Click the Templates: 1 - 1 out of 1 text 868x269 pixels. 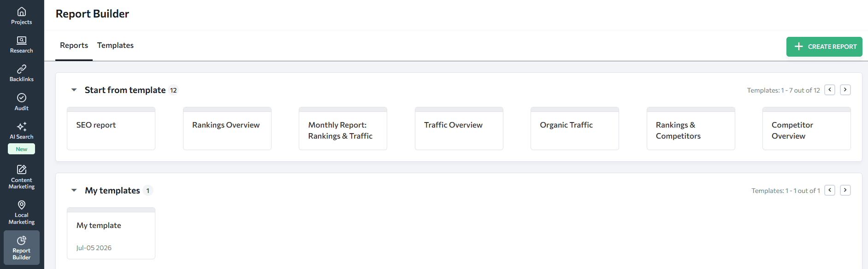[785, 191]
